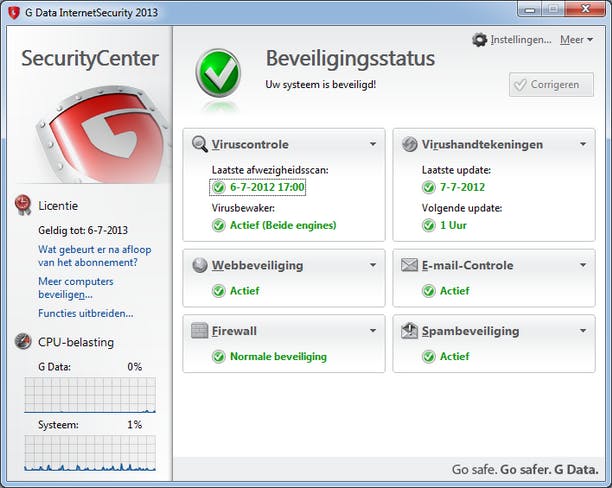The height and width of the screenshot is (488, 612).
Task: Click the Actief (Beide engines) status
Action: (283, 225)
